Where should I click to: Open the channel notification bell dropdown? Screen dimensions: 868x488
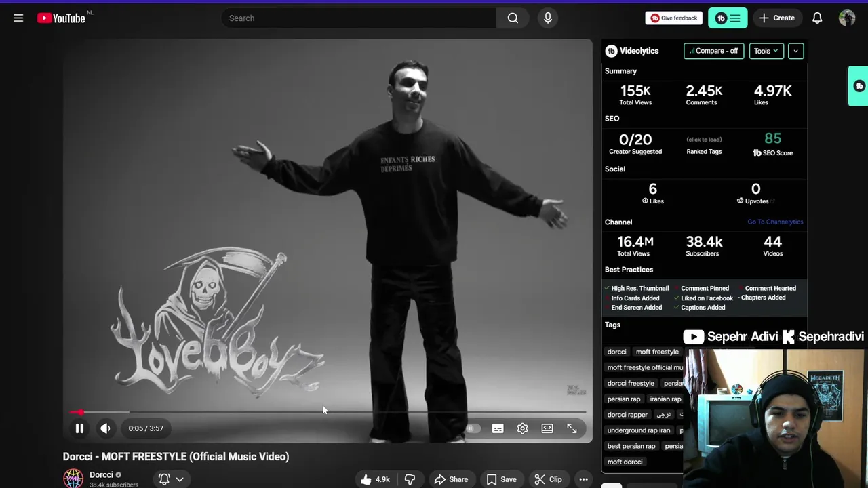(171, 479)
